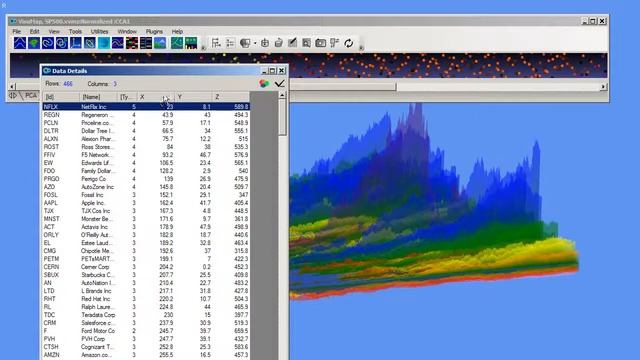Click the small icon left of PCA tab
This screenshot has width=640, height=360.
point(13,96)
